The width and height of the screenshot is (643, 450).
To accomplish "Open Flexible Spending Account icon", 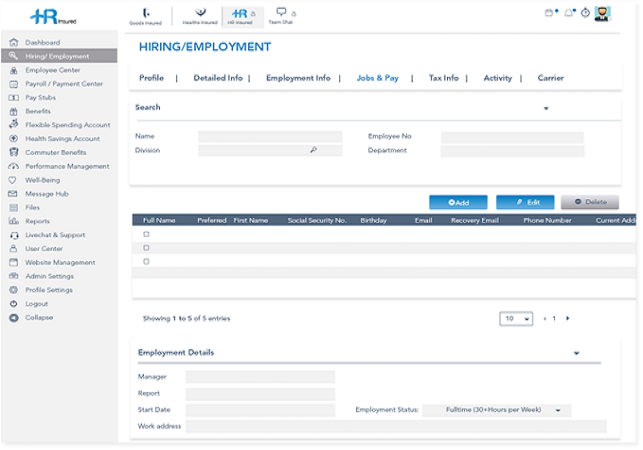I will click(x=14, y=124).
